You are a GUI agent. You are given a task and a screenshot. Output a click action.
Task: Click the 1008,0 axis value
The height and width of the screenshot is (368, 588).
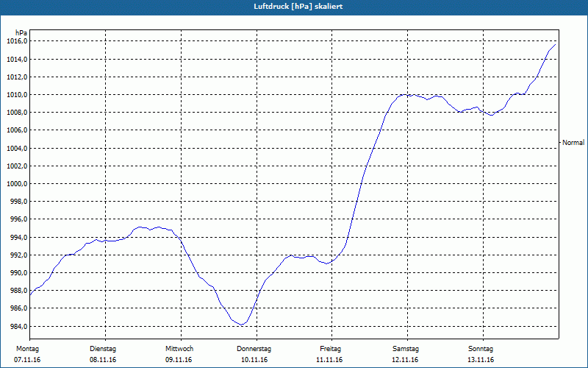coord(17,113)
